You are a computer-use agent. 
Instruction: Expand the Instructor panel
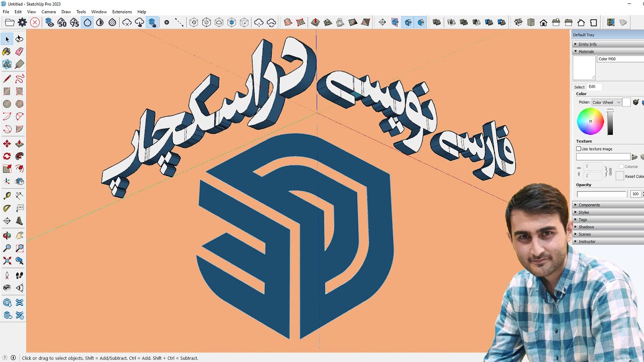point(608,241)
